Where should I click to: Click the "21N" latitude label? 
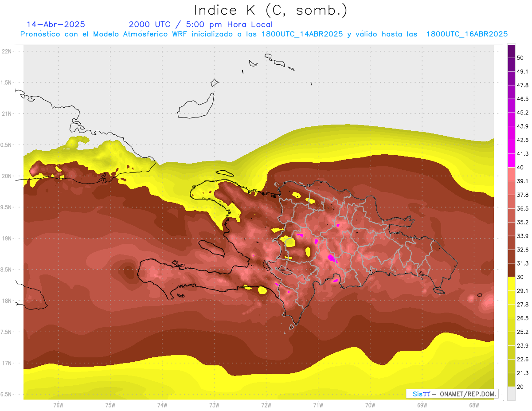point(8,114)
